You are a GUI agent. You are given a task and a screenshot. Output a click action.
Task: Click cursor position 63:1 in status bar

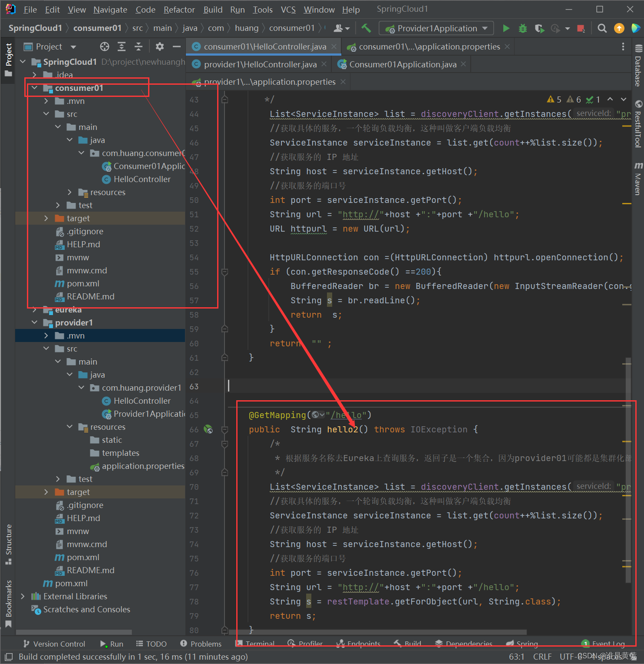coord(516,657)
